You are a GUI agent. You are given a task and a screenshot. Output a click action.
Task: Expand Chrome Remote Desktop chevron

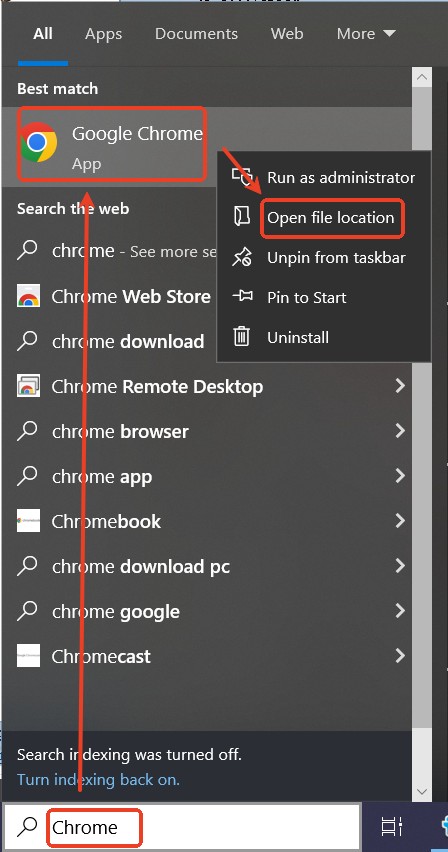tap(400, 386)
